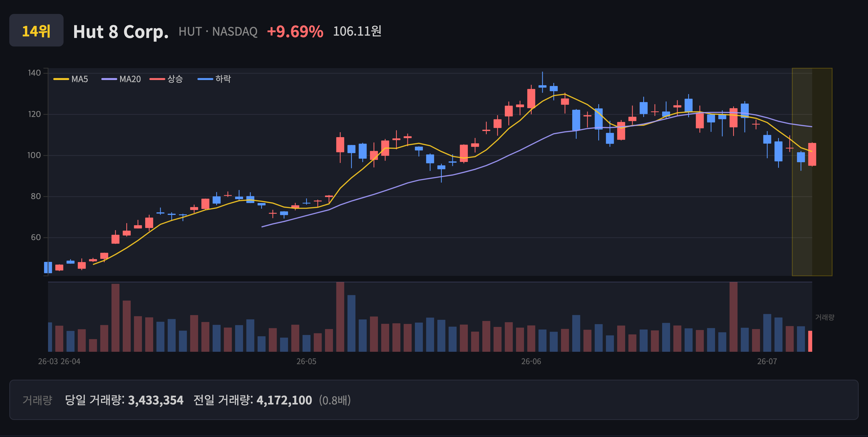Click the 거래량 label beside the volume chart

(x=825, y=317)
